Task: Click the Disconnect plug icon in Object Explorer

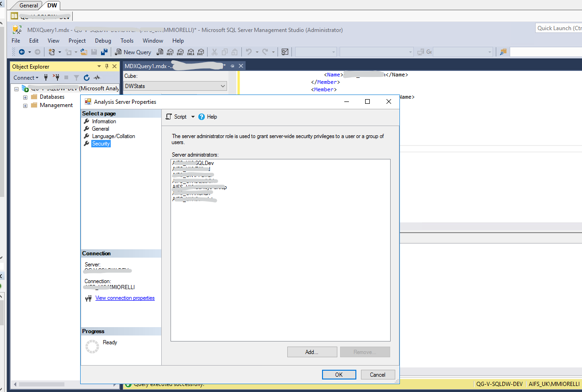Action: [56, 77]
